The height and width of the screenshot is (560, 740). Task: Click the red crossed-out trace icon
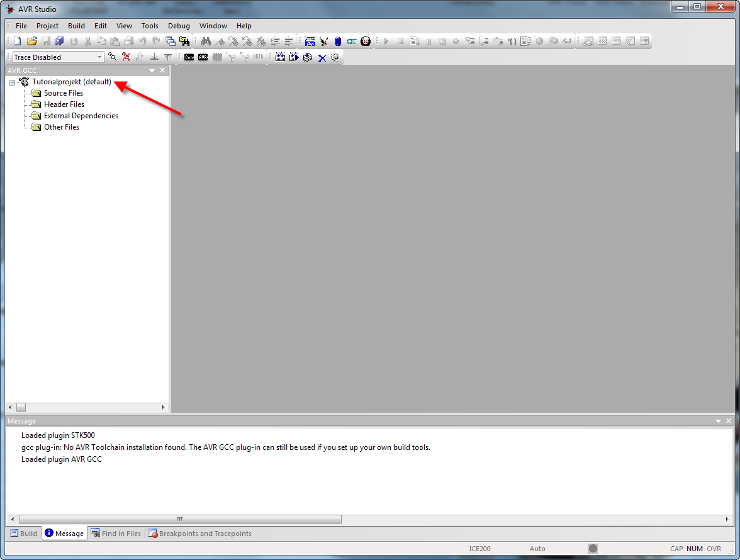(126, 57)
